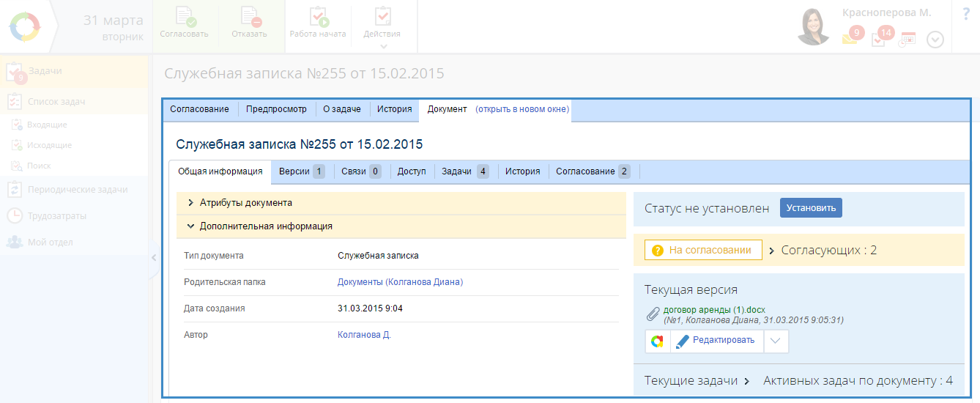This screenshot has width=980, height=403.
Task: Switch to the Предпросмотр tab
Action: click(x=276, y=109)
